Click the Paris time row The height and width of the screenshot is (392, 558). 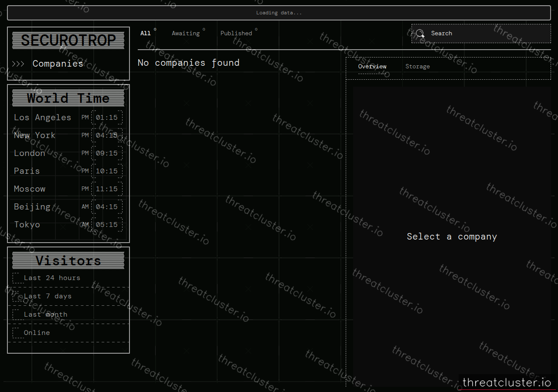(x=68, y=171)
